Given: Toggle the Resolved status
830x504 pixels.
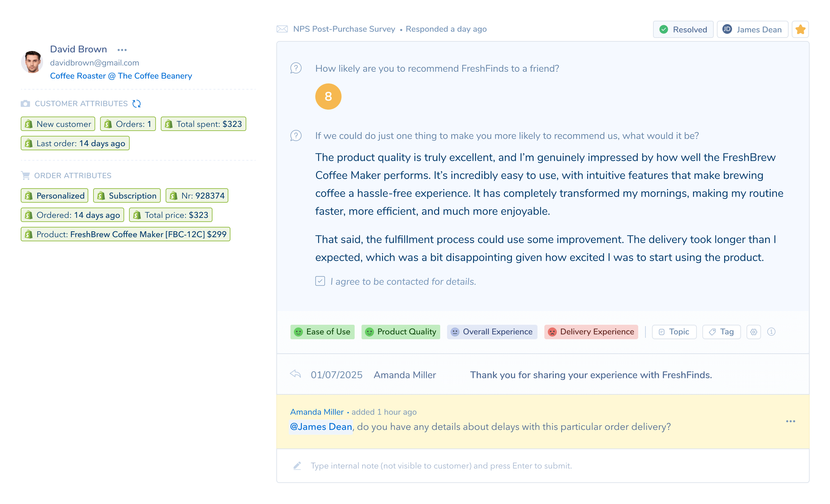Looking at the screenshot, I should (683, 29).
